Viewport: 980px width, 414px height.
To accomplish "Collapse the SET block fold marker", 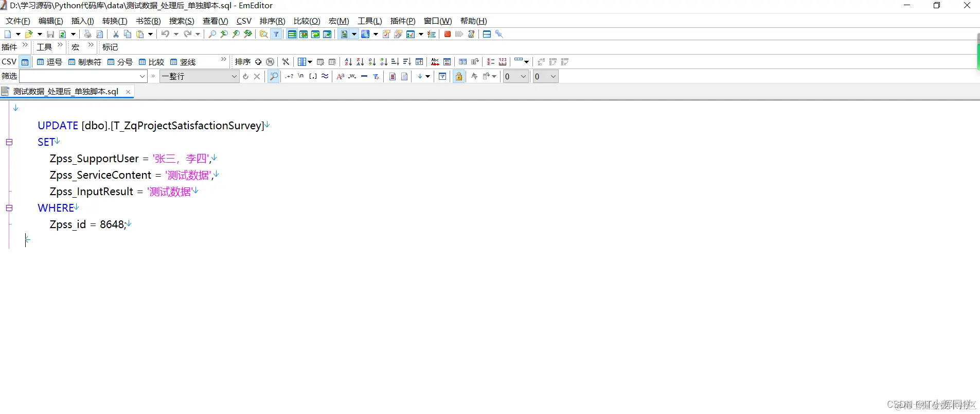I will [9, 142].
